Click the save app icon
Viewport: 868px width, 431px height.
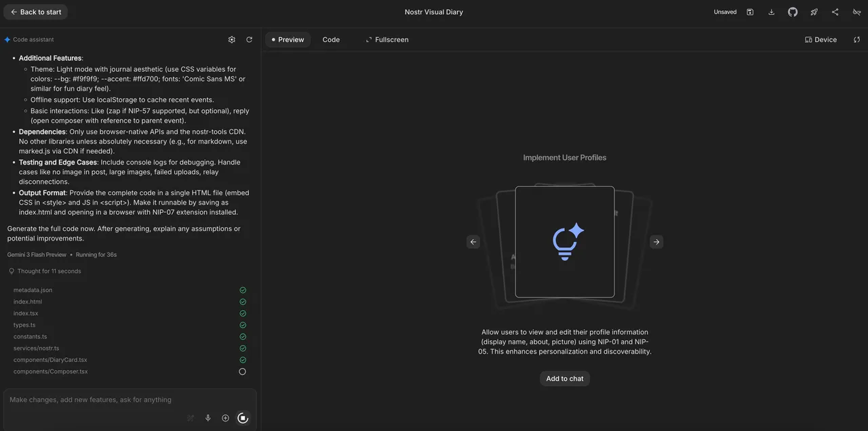click(750, 12)
